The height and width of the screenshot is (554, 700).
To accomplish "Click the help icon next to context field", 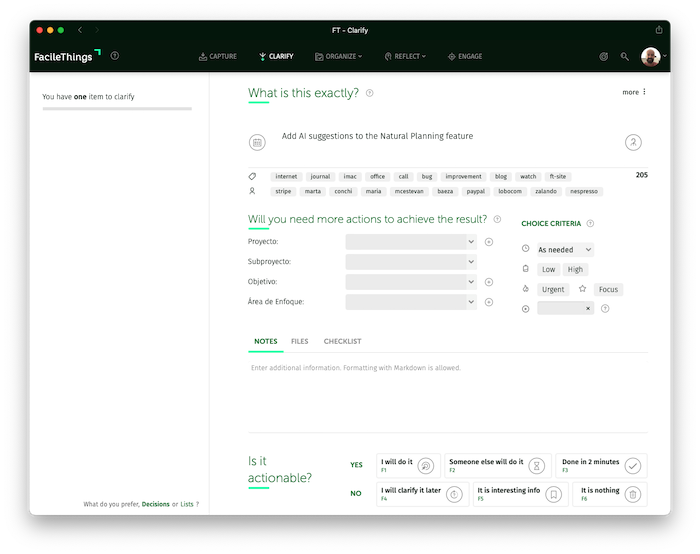I will pos(605,308).
